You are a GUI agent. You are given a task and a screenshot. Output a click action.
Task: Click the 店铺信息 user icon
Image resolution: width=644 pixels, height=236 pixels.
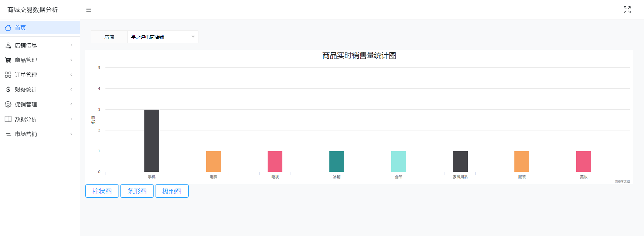tap(8, 45)
